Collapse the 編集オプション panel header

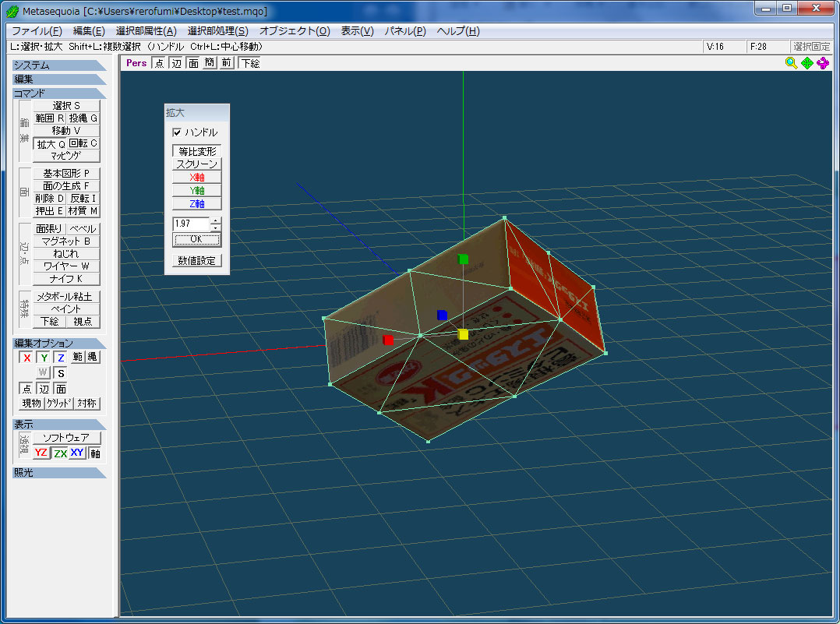click(59, 343)
